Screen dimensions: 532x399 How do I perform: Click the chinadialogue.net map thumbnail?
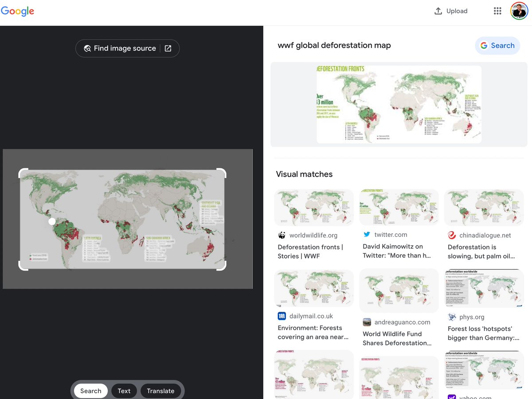click(x=484, y=208)
